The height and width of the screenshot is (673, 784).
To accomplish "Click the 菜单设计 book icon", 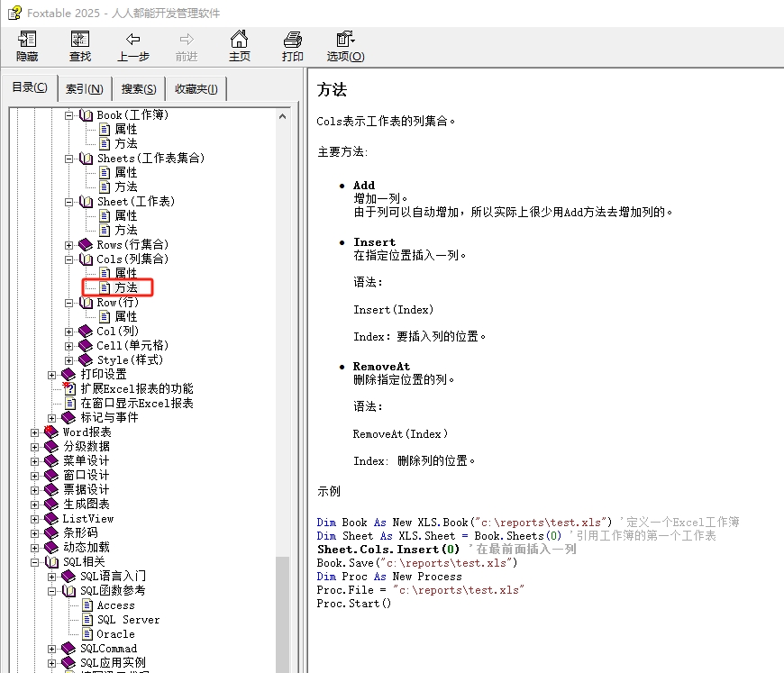I will click(51, 461).
